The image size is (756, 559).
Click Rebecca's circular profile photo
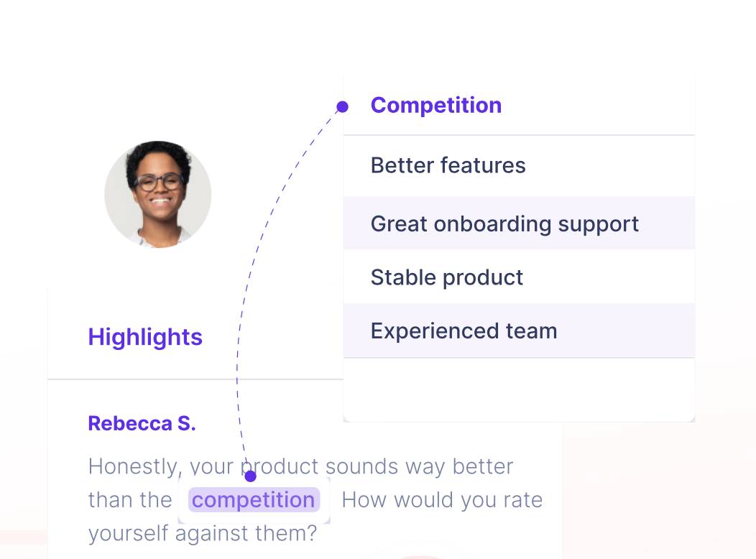click(157, 195)
